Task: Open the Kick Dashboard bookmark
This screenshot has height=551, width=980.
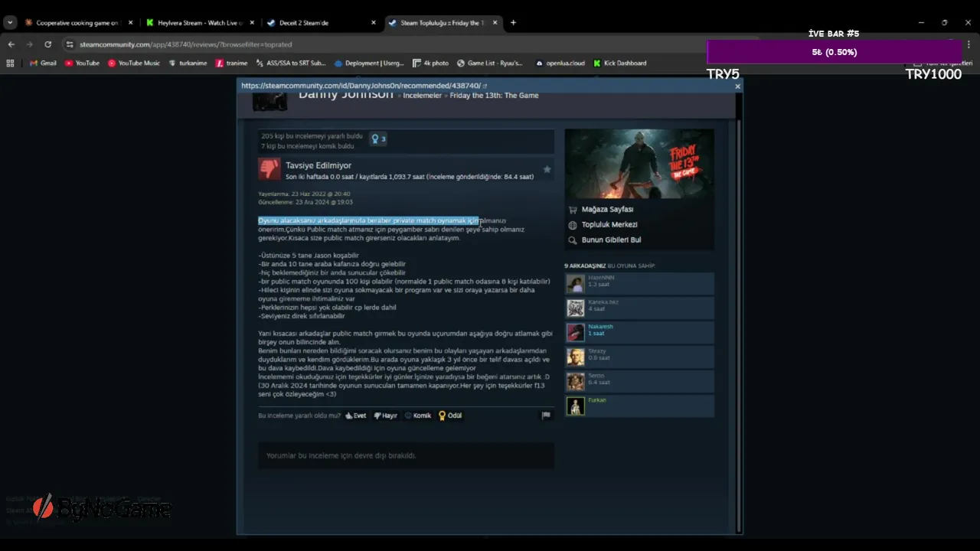Action: pos(620,64)
